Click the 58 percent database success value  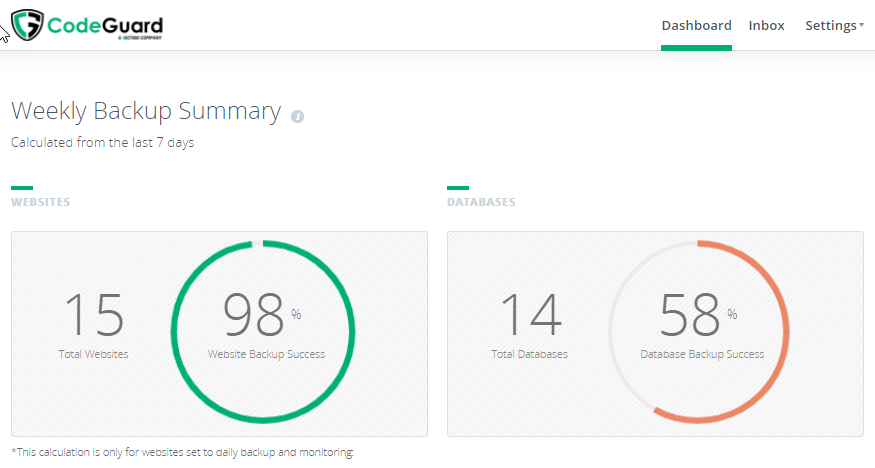pos(690,315)
